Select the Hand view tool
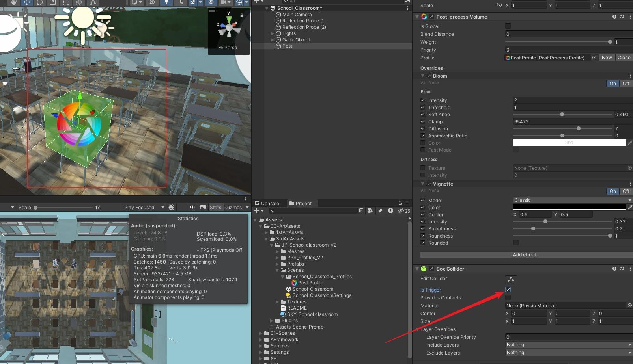The image size is (633, 364). coord(13,2)
